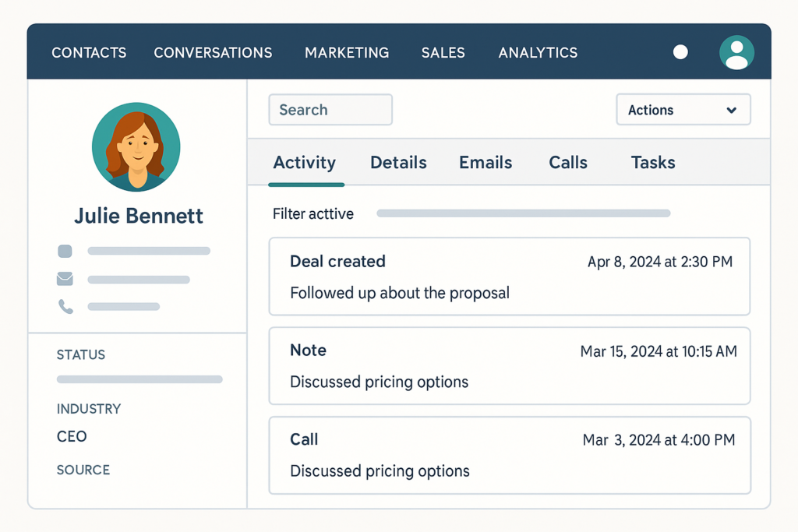Open the Actions dropdown
Viewport: 798px width, 532px height.
683,109
